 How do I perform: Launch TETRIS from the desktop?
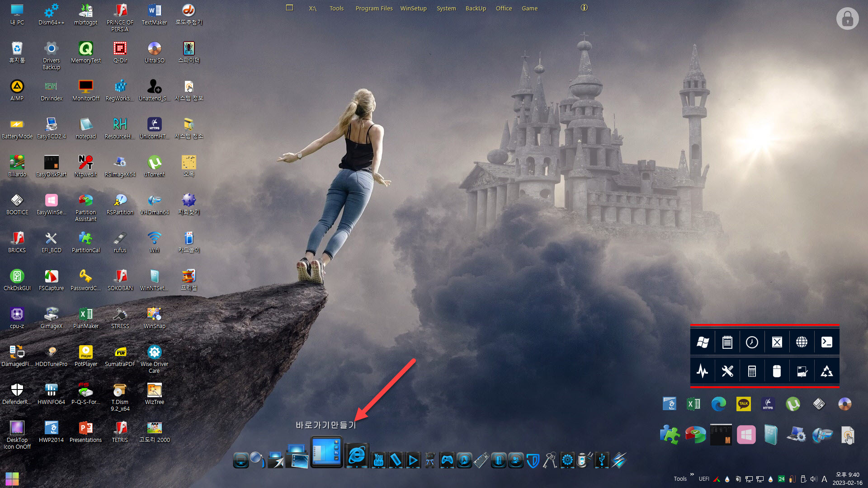pos(120,432)
